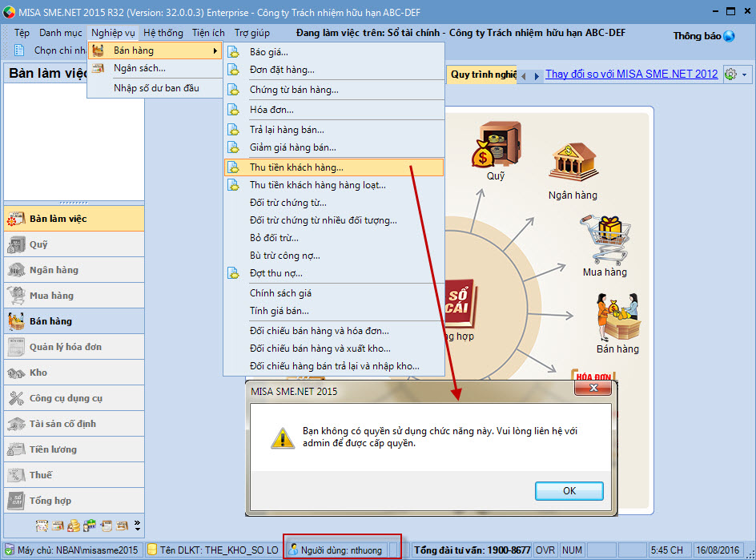This screenshot has height=560, width=756.
Task: Click the Ngân hàng bank icon in diagram
Action: point(573,163)
